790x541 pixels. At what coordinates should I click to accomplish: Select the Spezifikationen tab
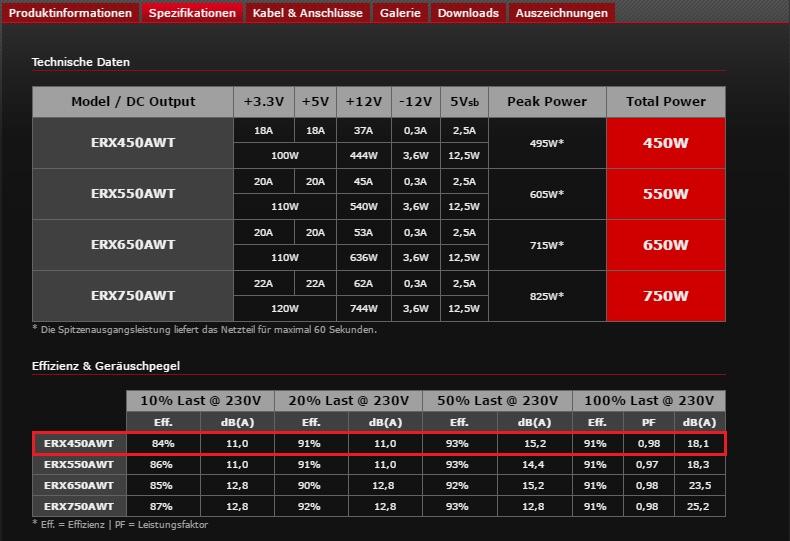[x=192, y=13]
